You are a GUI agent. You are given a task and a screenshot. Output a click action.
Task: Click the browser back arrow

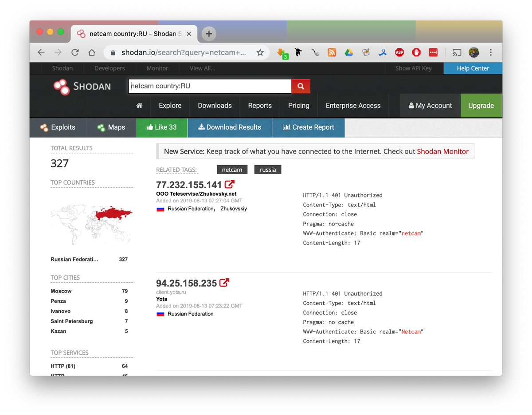pos(41,52)
